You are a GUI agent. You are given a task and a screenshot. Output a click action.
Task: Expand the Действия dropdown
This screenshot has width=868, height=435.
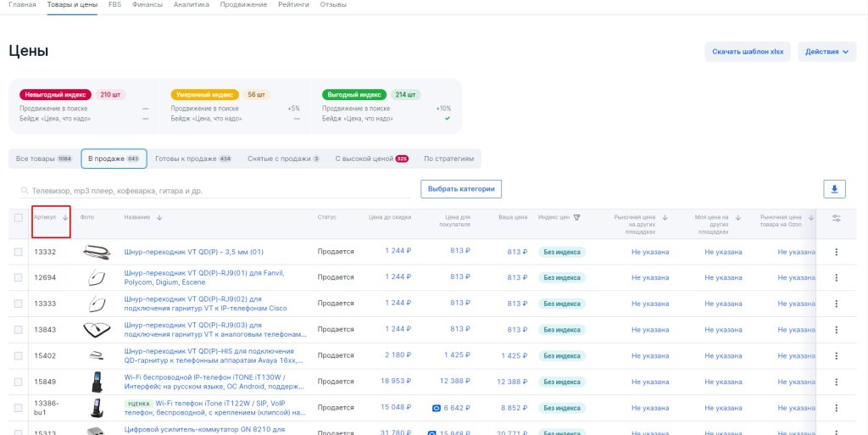826,52
